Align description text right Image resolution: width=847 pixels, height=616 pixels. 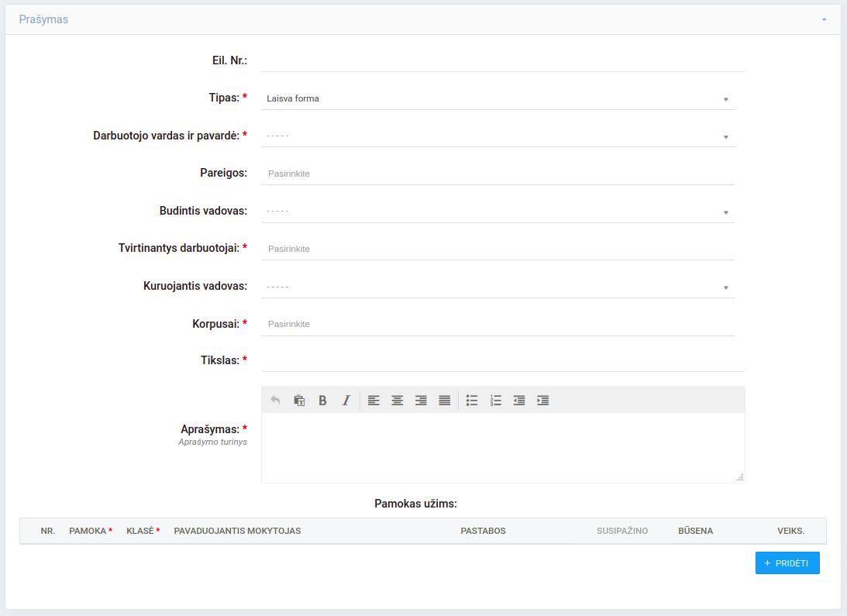tap(421, 401)
